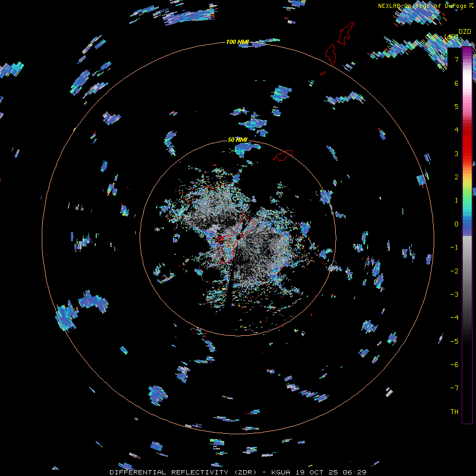Click the -6 dB tick on color scale
The width and height of the screenshot is (476, 476).
(x=454, y=365)
